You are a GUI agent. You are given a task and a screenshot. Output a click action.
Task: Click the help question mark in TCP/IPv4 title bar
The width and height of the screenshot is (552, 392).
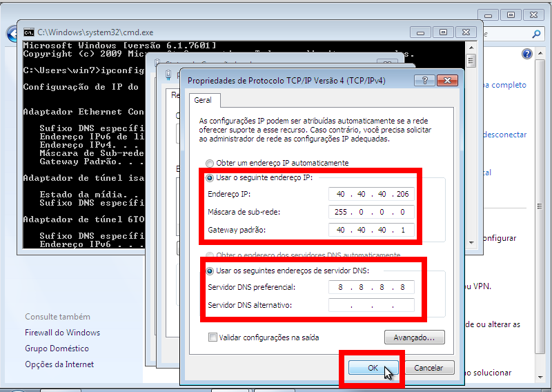coord(424,81)
